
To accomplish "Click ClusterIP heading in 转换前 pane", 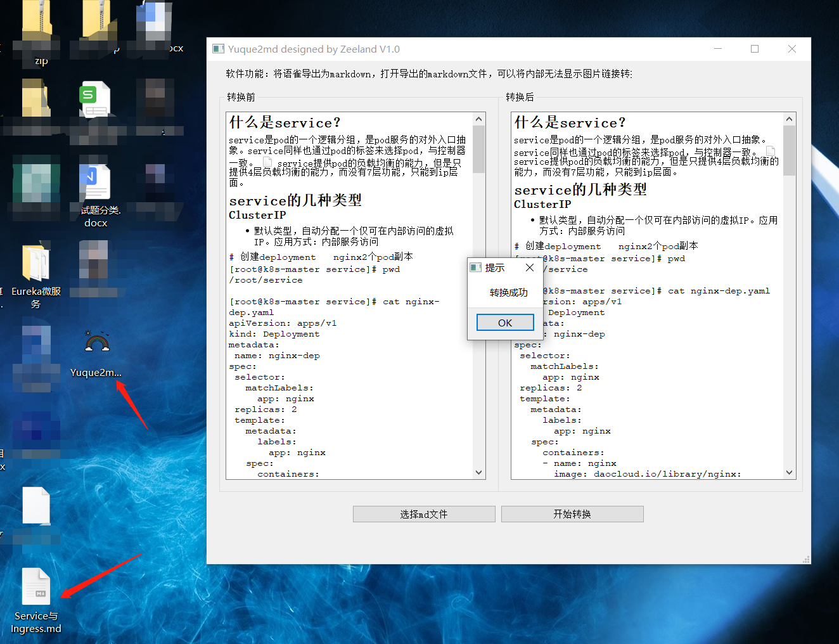I will (257, 215).
